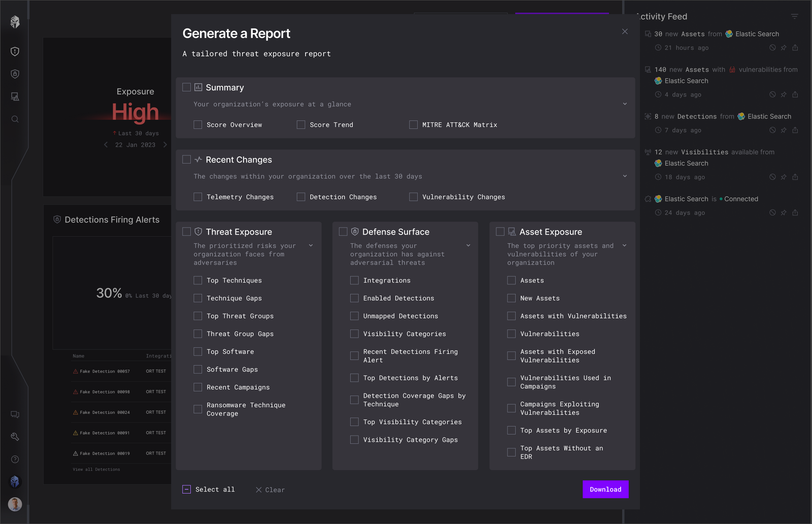Pin the '8 new Detections' feed item
The image size is (812, 524).
pyautogui.click(x=784, y=130)
